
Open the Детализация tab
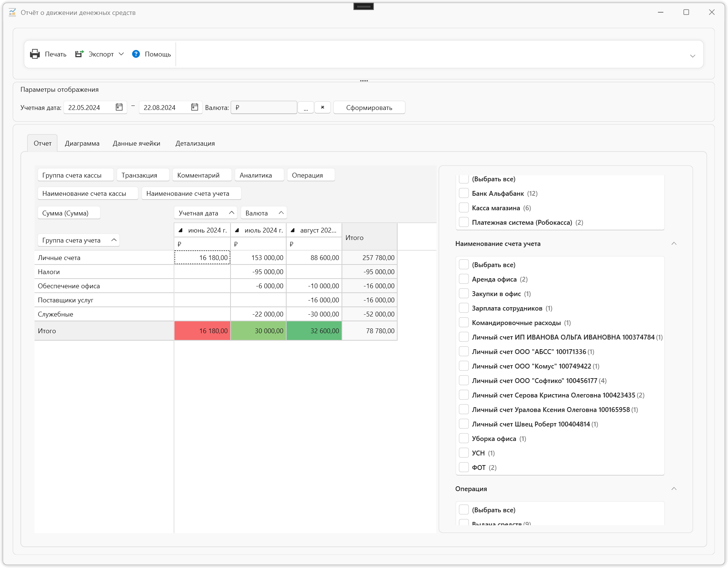195,143
